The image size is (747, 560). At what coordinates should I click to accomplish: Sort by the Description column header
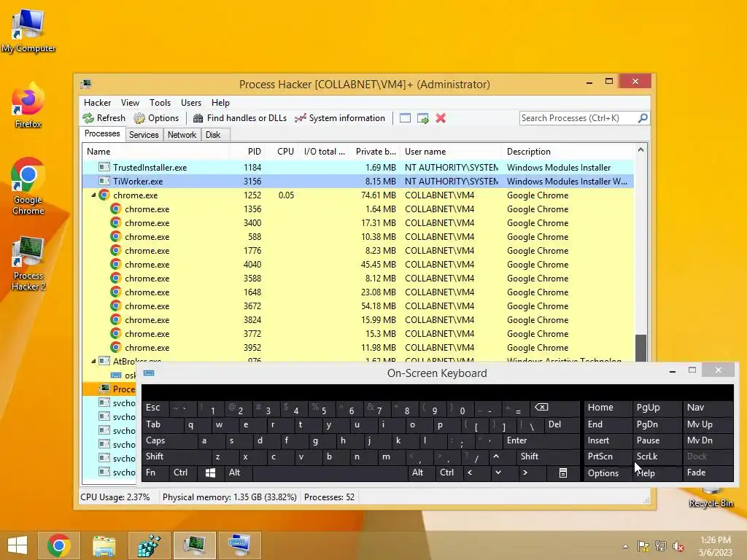(x=568, y=152)
